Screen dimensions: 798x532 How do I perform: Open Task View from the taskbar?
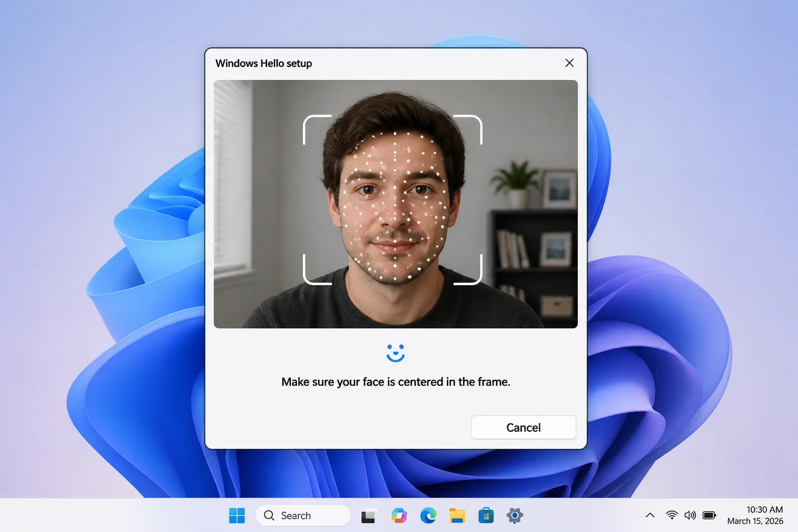368,516
